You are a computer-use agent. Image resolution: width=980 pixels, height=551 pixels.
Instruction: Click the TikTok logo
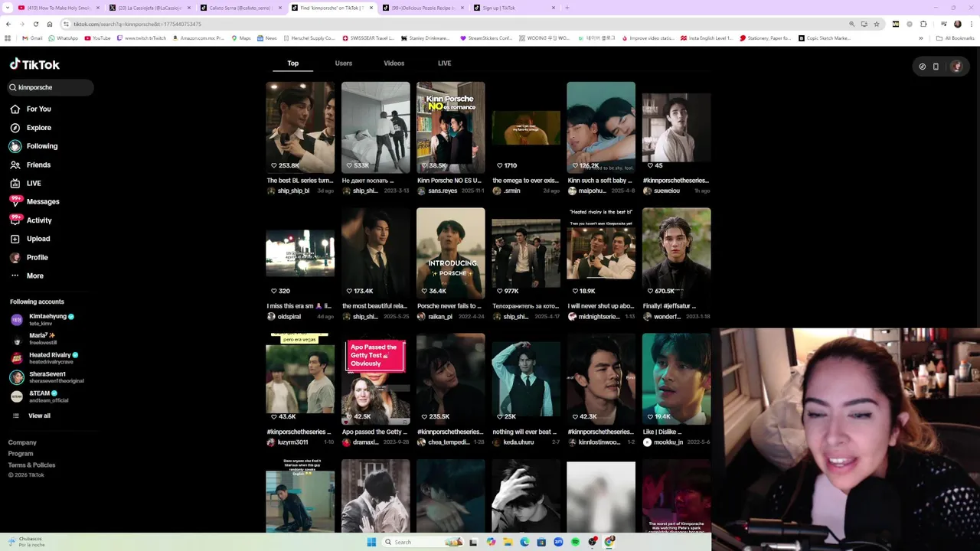pyautogui.click(x=34, y=64)
